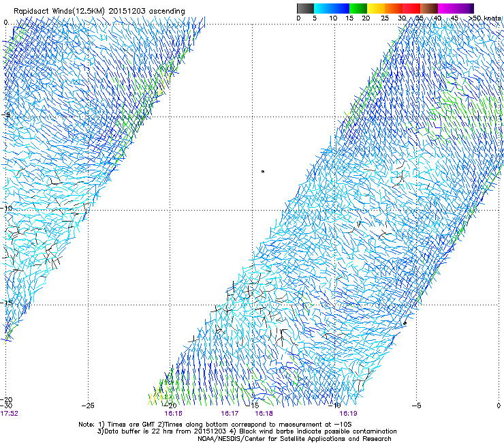This screenshot has height=443, width=504.
Task: Click the '45' legend scale label
Action: tap(454, 18)
